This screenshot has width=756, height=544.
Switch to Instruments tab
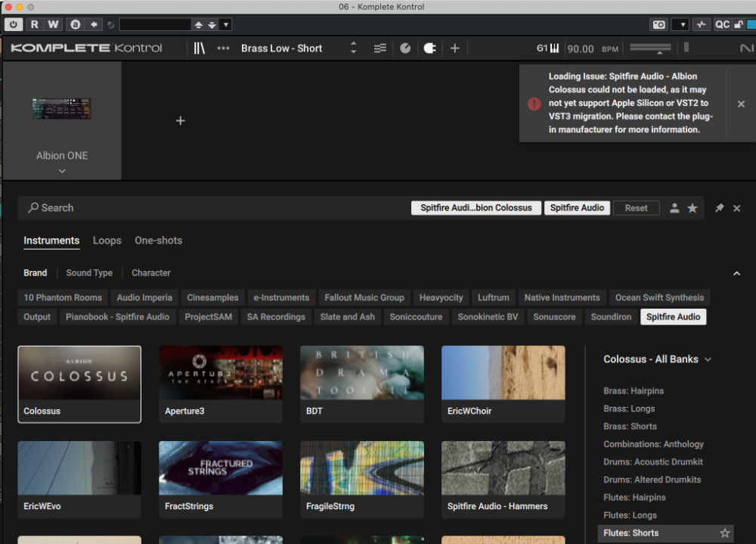[x=51, y=241]
